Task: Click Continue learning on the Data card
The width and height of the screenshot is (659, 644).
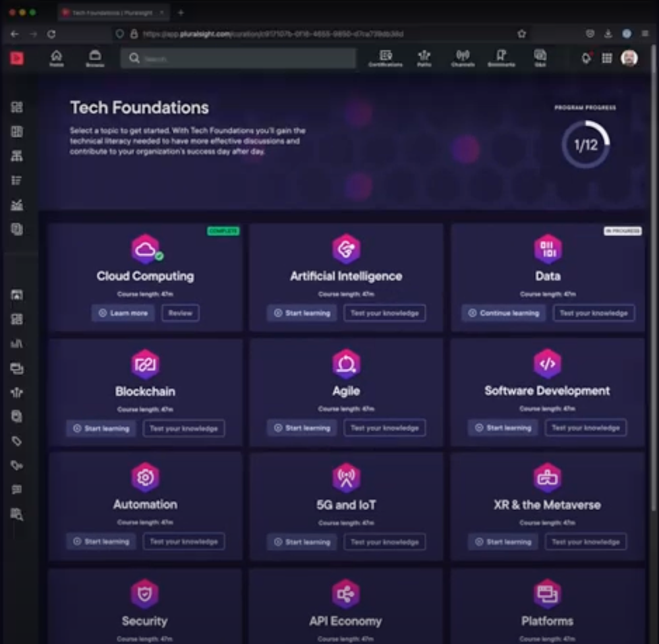Action: tap(503, 313)
